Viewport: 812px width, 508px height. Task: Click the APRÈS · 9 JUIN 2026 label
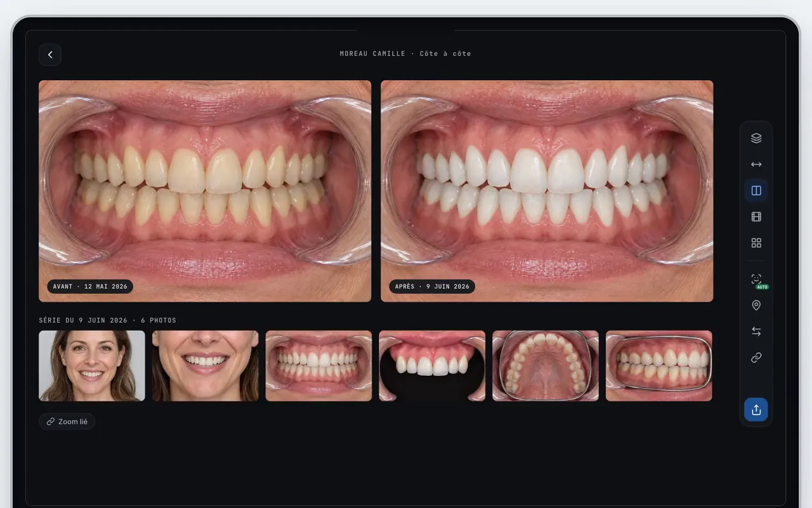point(432,286)
